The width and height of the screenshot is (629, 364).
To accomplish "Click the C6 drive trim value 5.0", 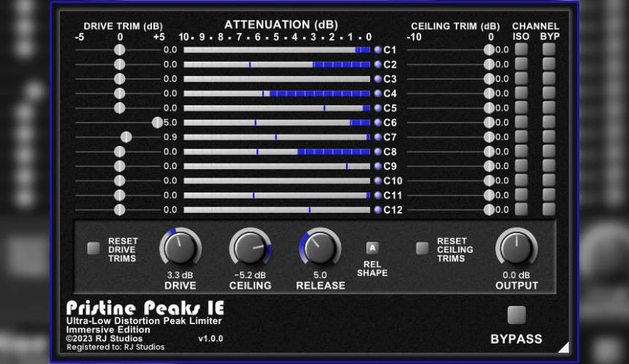I will pos(170,123).
